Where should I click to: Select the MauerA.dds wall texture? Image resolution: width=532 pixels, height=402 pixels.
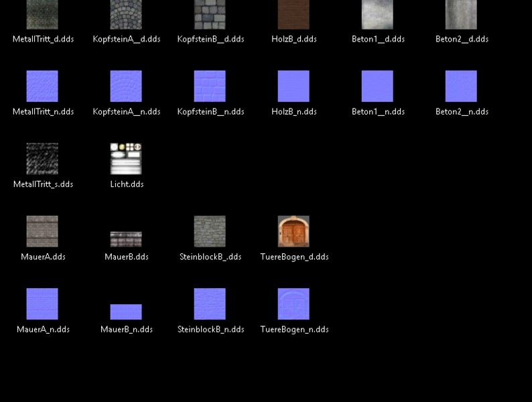point(42,231)
